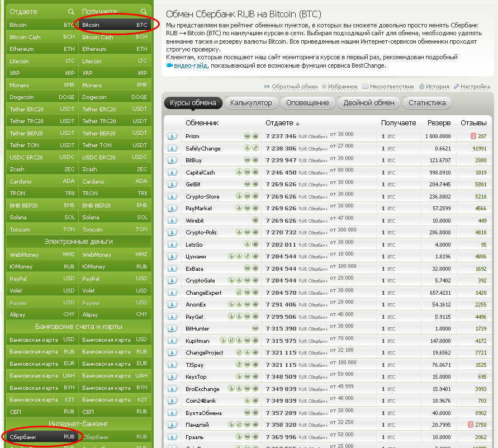Open the Двойной обмен tab

click(368, 103)
